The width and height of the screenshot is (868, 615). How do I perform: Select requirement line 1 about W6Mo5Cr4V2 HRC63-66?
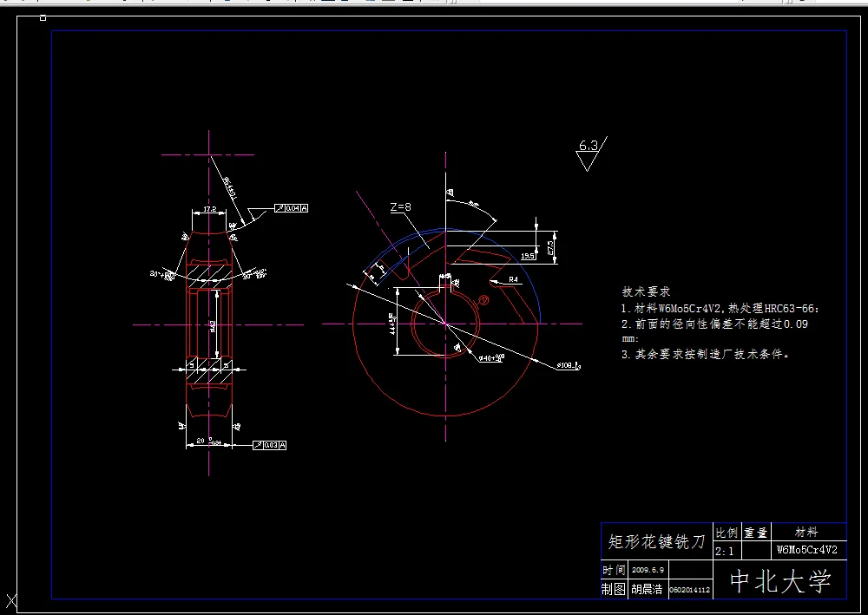720,309
